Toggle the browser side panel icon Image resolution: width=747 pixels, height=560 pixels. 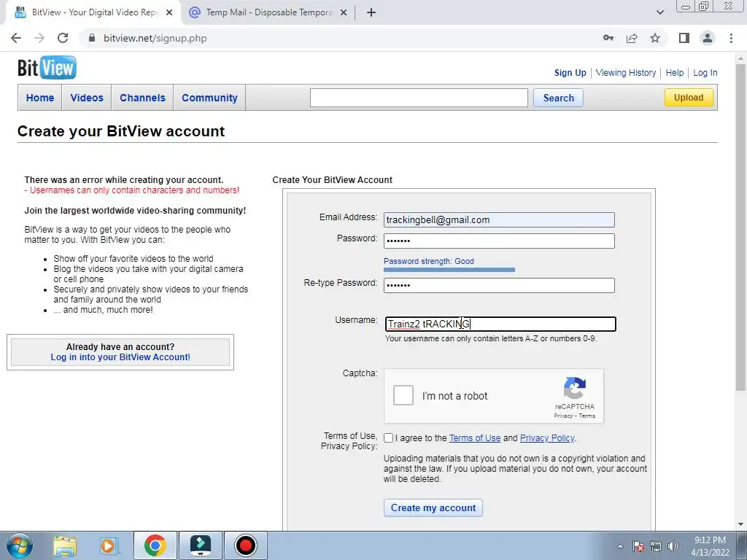coord(684,38)
